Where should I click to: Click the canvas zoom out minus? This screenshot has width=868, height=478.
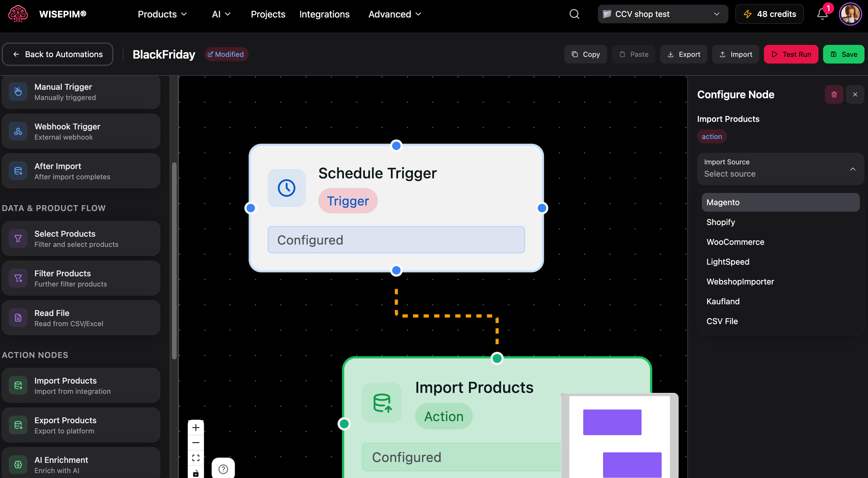[x=196, y=443]
